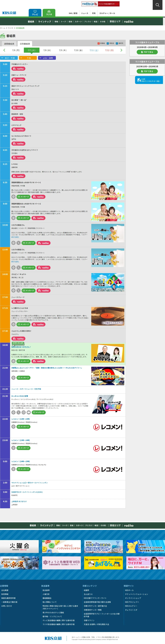Open the radiko.jp banner at page top

101,4
